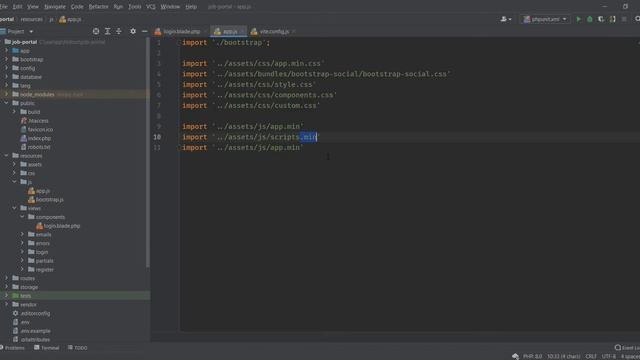
Task: Select index.php in public folder
Action: (x=36, y=138)
